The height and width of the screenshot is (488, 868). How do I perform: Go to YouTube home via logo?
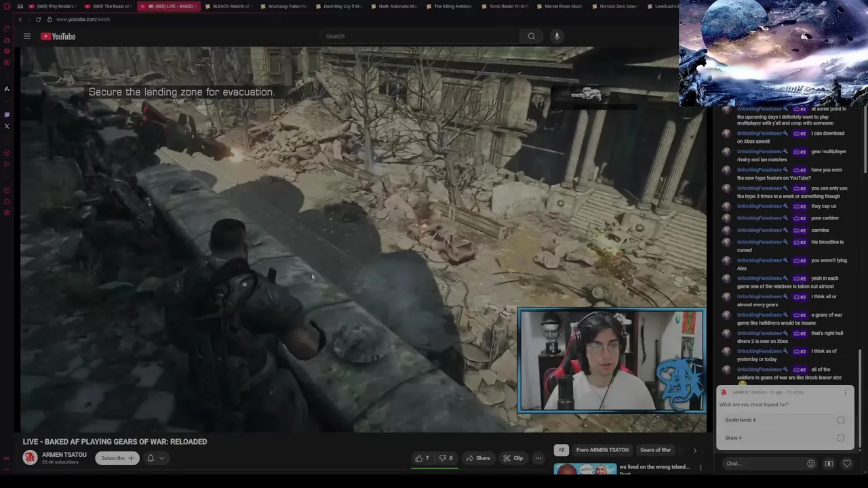point(58,36)
